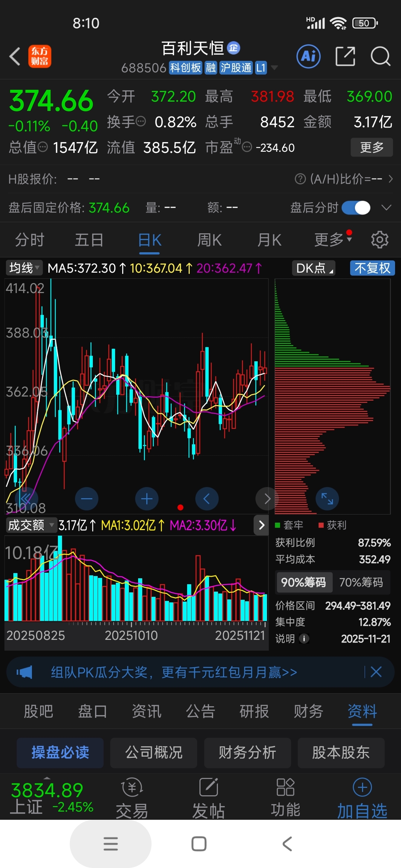
Task: Open 操盘必读 section
Action: click(x=60, y=753)
